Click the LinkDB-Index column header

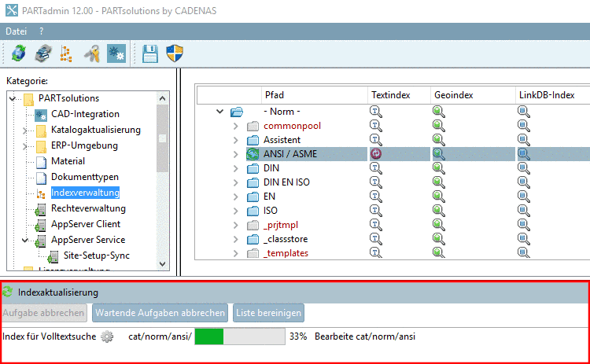553,95
